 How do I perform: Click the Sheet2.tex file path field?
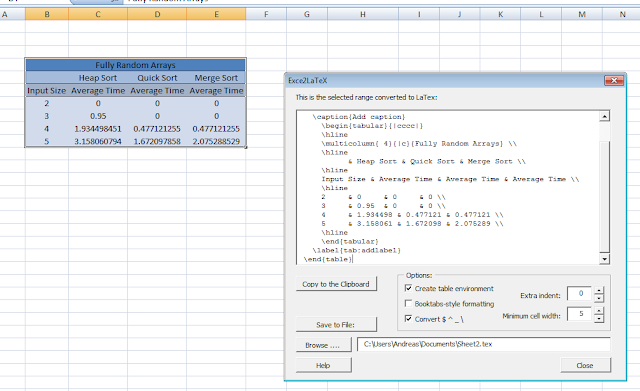coord(484,344)
